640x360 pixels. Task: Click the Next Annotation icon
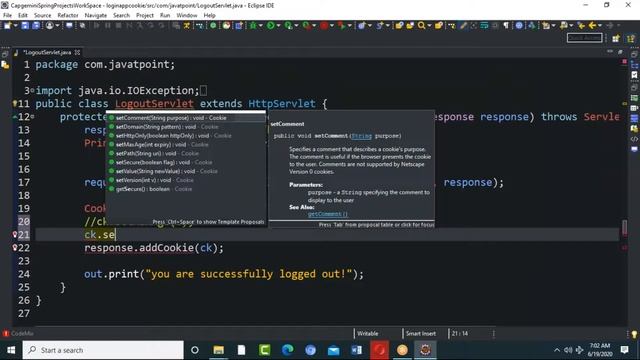[x=546, y=25]
